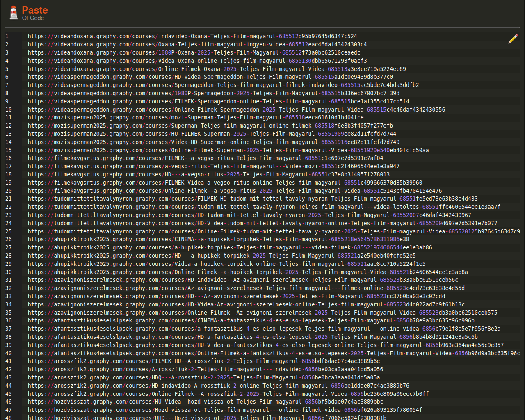Select line 6 HD Videa Spermageddon URL
Screen dimensions: 525x420
210,77
